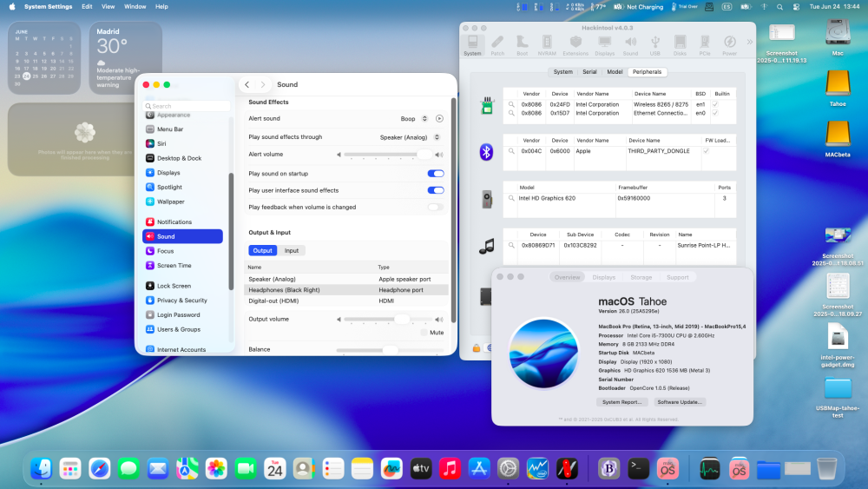
Task: Switch to the Displays tab in About window
Action: point(603,277)
